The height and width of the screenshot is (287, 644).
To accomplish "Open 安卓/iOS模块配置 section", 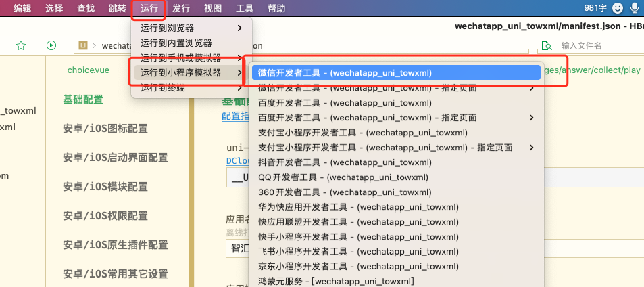I will [x=105, y=187].
